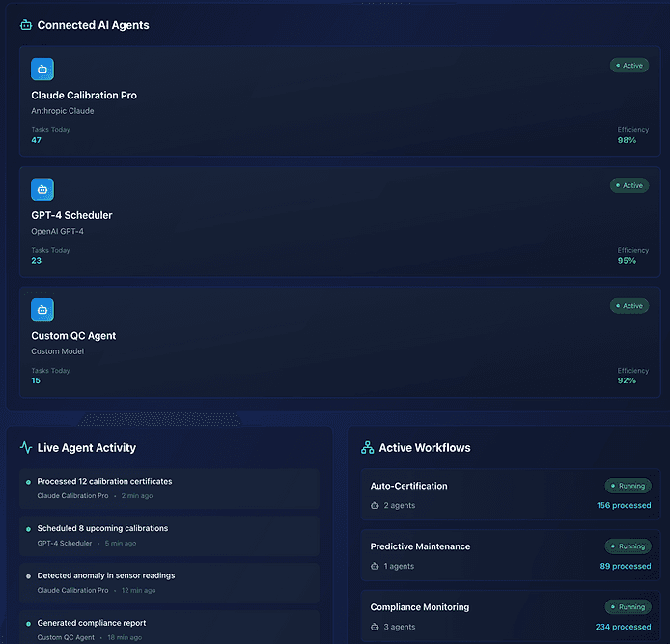
Task: Click the 2 agents label
Action: [400, 506]
